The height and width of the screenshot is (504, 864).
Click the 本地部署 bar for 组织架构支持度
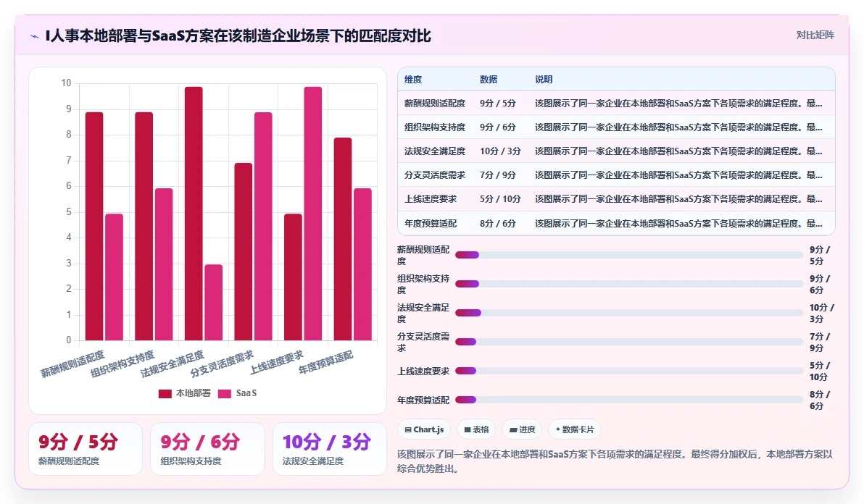144,226
